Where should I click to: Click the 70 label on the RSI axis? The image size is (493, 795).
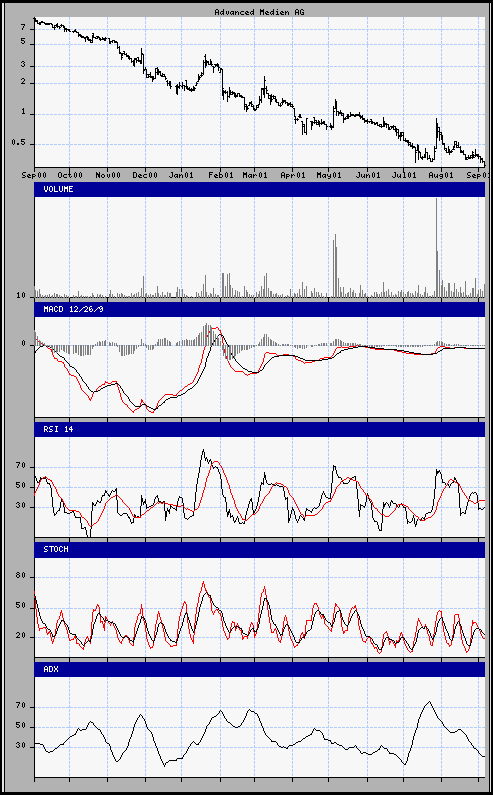point(21,467)
